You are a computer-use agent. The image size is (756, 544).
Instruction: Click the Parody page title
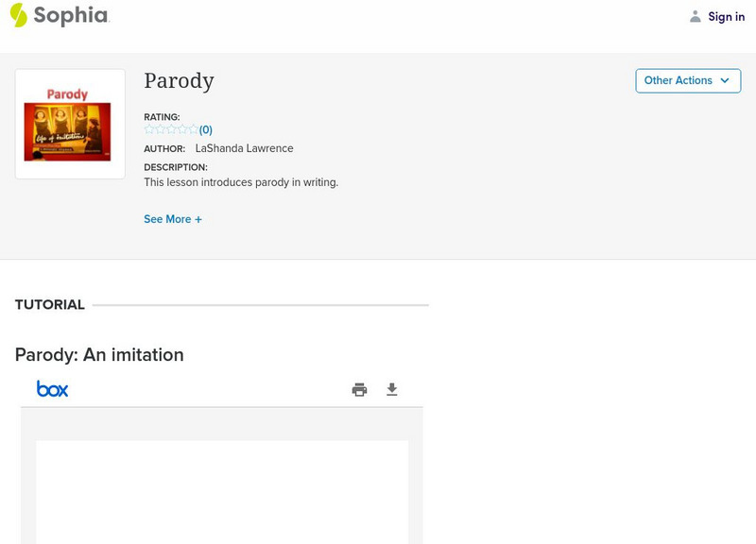click(179, 81)
